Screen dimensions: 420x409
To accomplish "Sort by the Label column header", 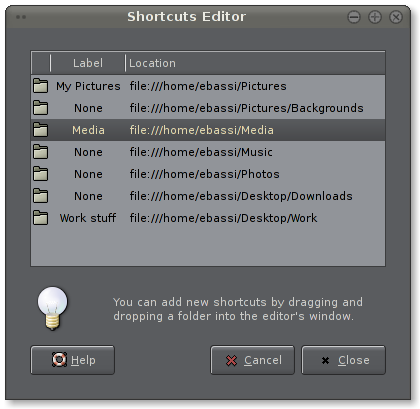I will click(x=88, y=63).
